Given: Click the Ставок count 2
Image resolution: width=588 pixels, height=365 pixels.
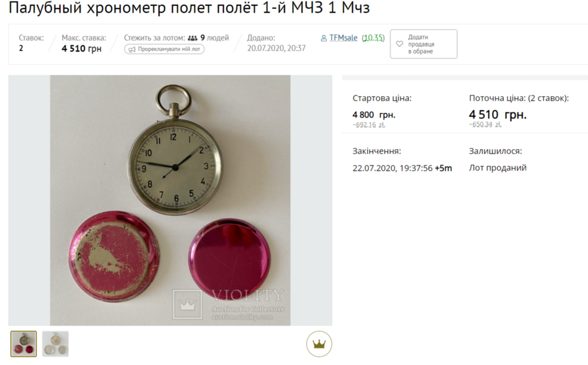Looking at the screenshot, I should click(21, 48).
